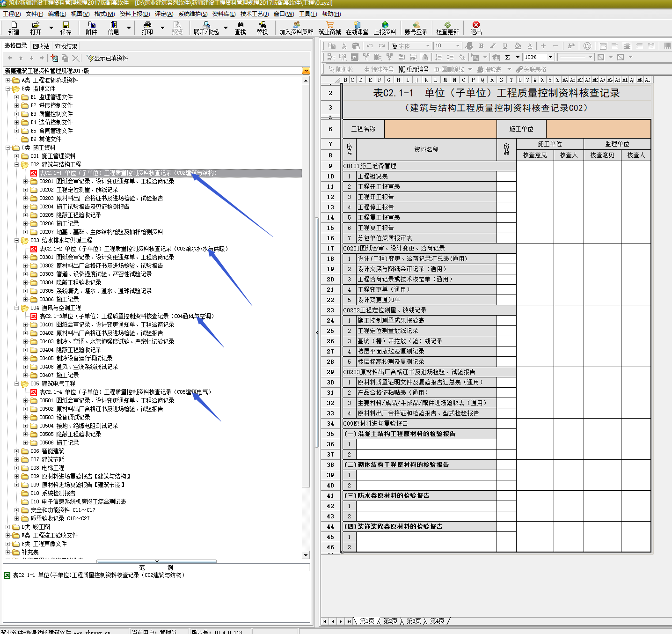Open dropdown arrow next to 打开
Screen dimensions: 672x634
coord(51,28)
